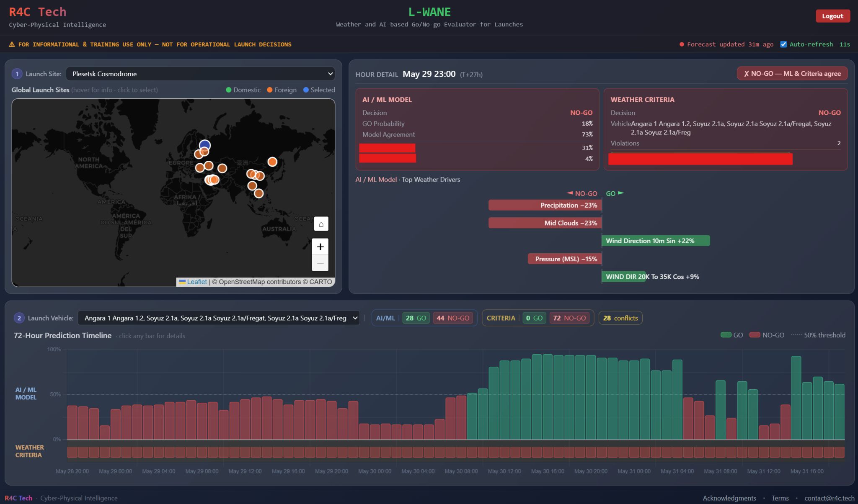Click the Pressure (MSL) −15% driver bar

point(565,259)
